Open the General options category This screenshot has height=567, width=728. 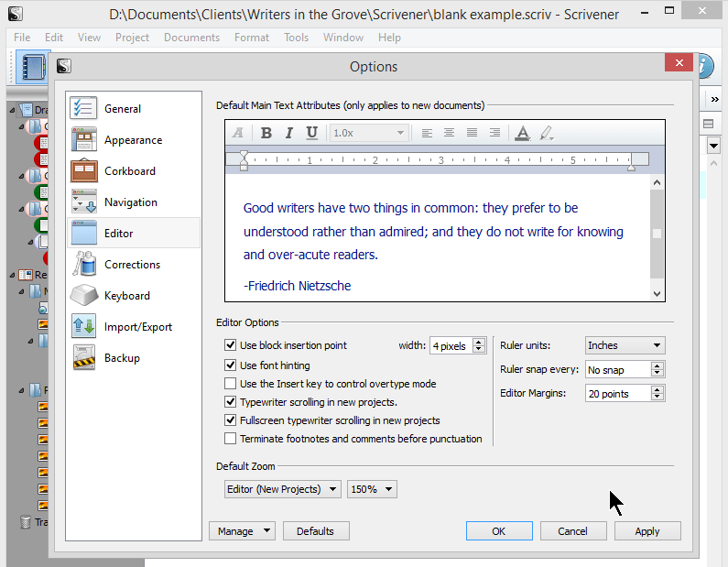pyautogui.click(x=134, y=108)
